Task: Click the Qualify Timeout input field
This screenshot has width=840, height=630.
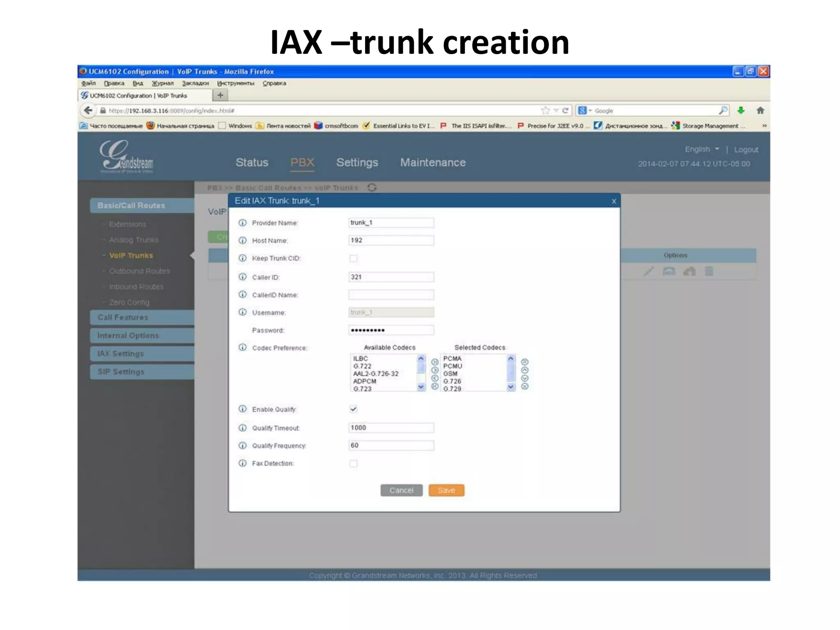Action: click(x=391, y=428)
